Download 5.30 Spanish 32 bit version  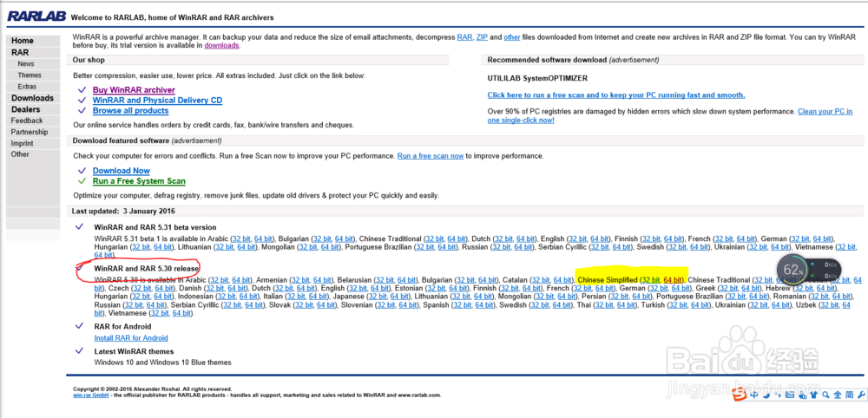tap(463, 304)
